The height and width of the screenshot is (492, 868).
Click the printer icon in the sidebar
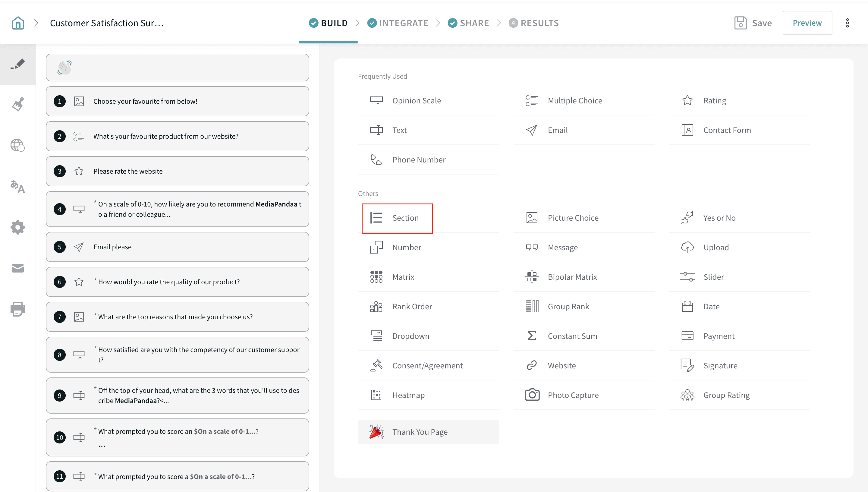tap(18, 309)
